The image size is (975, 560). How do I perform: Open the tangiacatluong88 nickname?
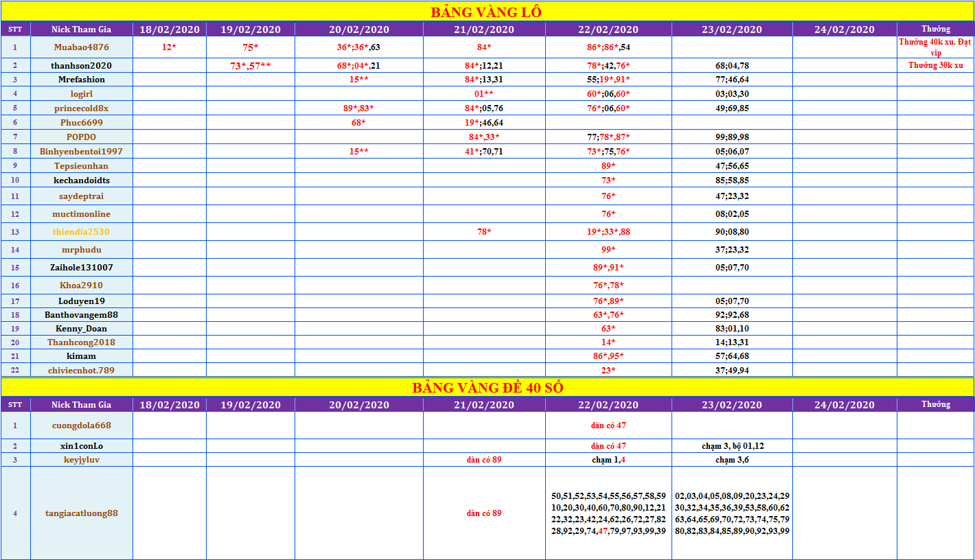point(82,513)
